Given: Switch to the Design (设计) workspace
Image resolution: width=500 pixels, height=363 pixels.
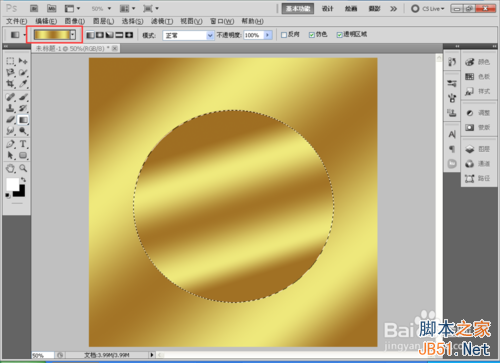Looking at the screenshot, I should (x=327, y=9).
